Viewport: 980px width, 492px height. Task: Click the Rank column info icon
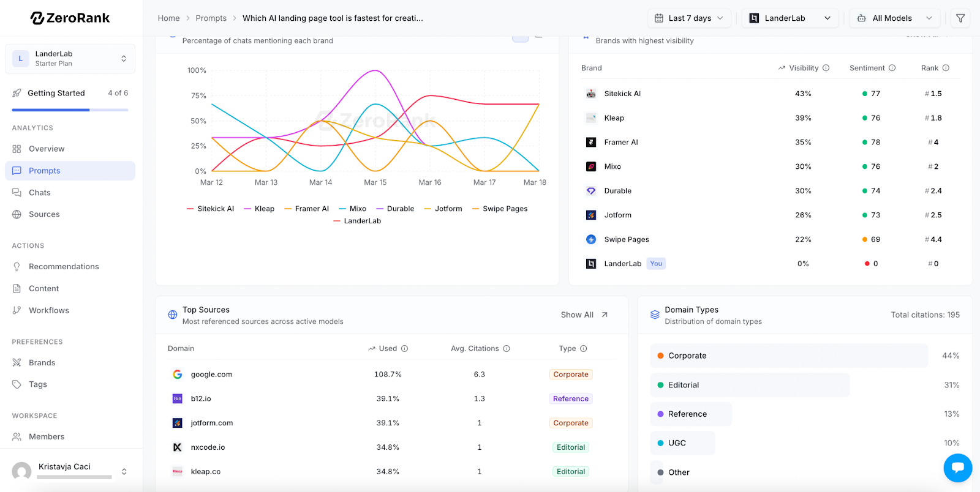point(946,68)
